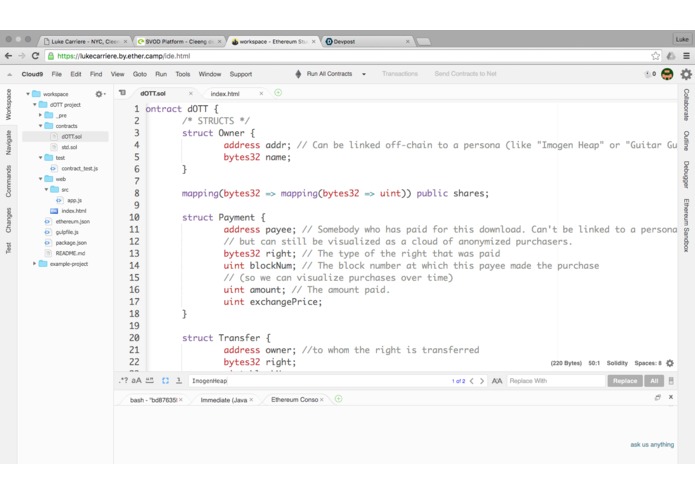
Task: Collapse the src folder
Action: click(46, 190)
